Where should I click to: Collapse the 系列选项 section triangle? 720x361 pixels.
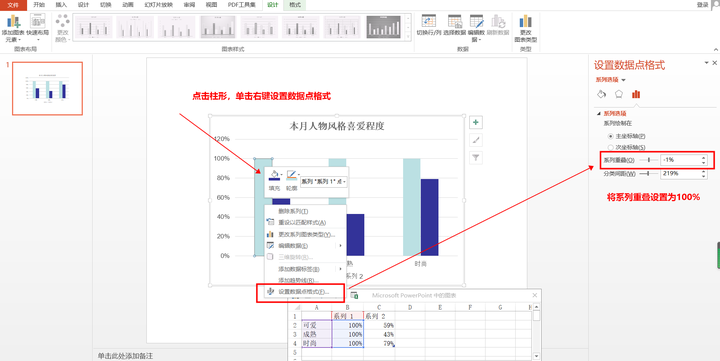point(598,113)
